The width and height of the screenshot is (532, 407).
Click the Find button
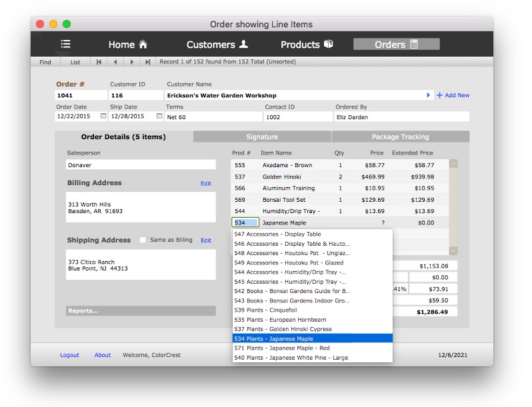pyautogui.click(x=45, y=62)
